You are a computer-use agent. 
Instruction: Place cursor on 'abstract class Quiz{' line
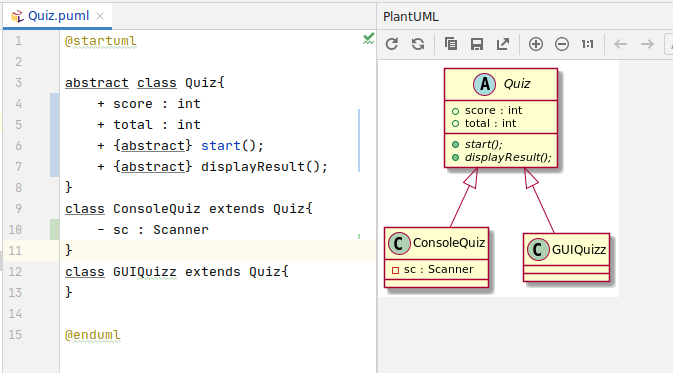(145, 82)
